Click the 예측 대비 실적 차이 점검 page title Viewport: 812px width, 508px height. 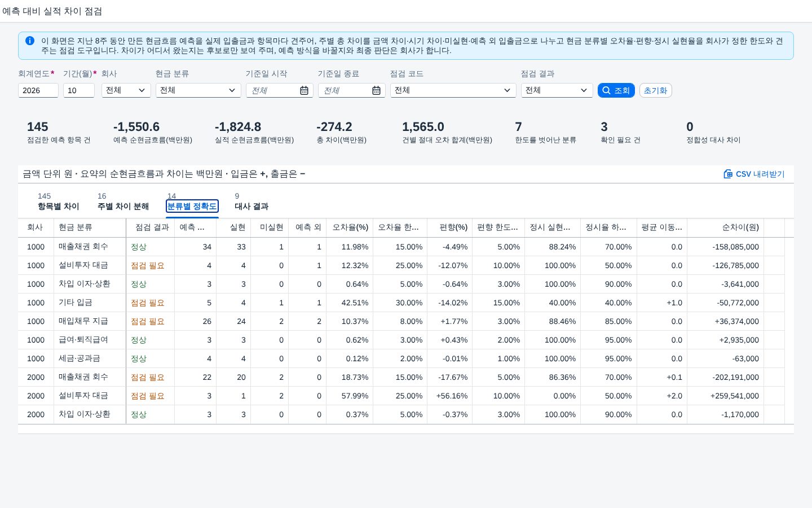(52, 11)
